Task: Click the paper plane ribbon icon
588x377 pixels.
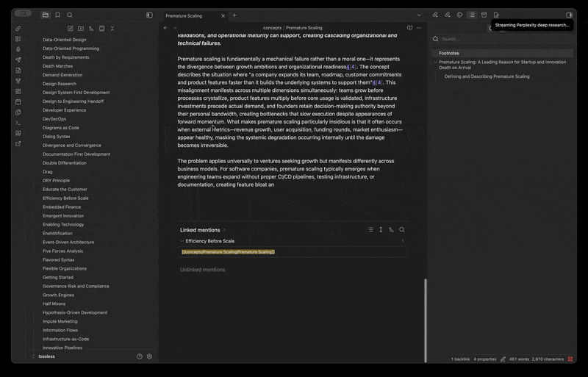Action: click(18, 60)
